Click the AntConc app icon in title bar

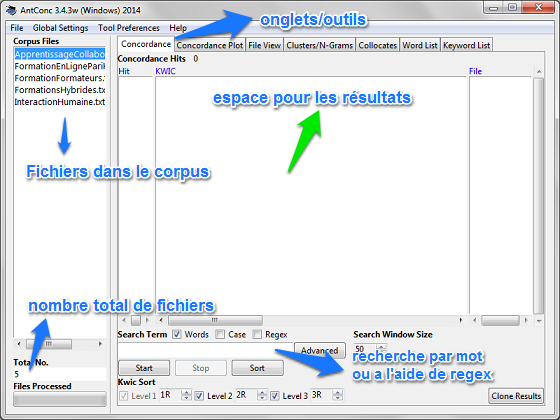point(11,10)
